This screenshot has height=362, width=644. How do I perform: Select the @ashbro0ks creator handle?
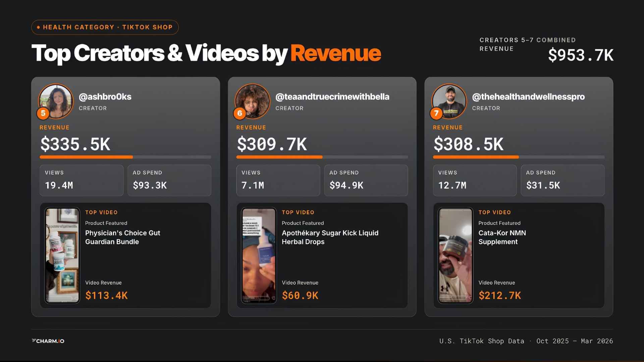click(x=105, y=97)
